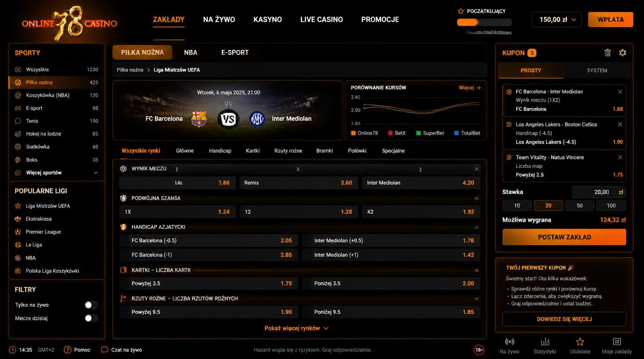The image size is (644, 359).
Task: Click Dowiedz się więcej button
Action: (x=564, y=319)
